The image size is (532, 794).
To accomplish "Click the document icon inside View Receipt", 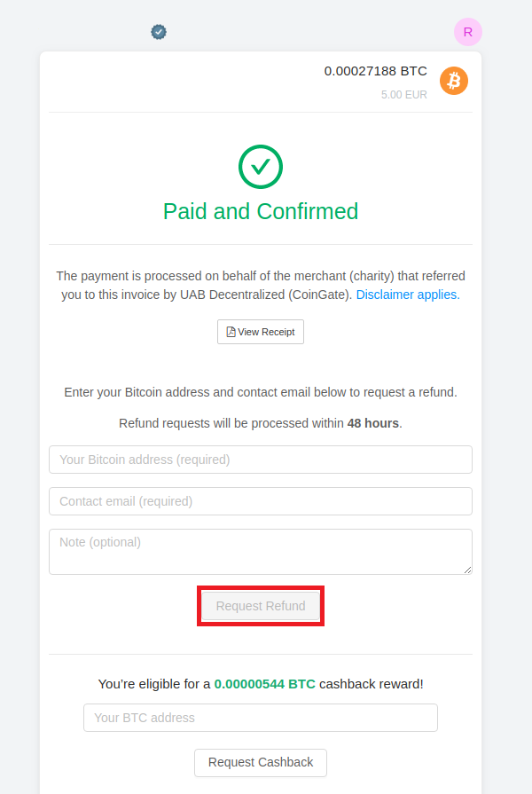I will [x=231, y=332].
